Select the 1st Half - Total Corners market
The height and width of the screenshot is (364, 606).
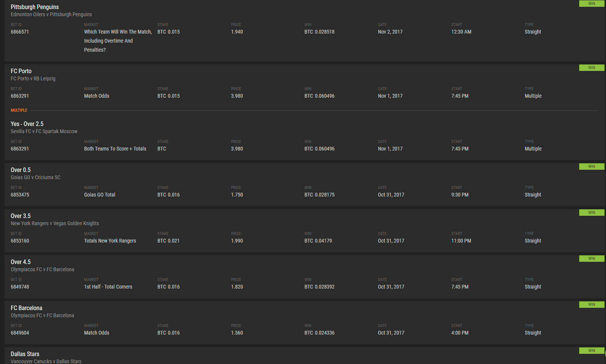pyautogui.click(x=108, y=287)
